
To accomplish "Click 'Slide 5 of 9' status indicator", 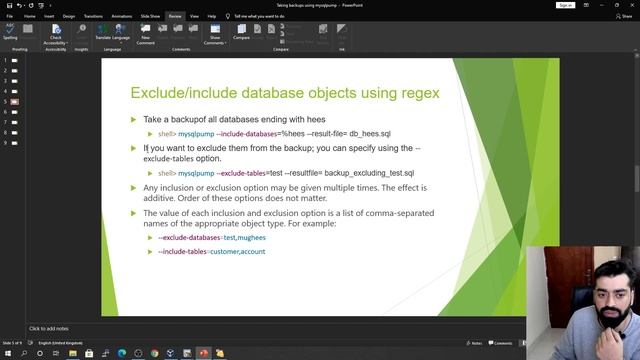I will [12, 343].
